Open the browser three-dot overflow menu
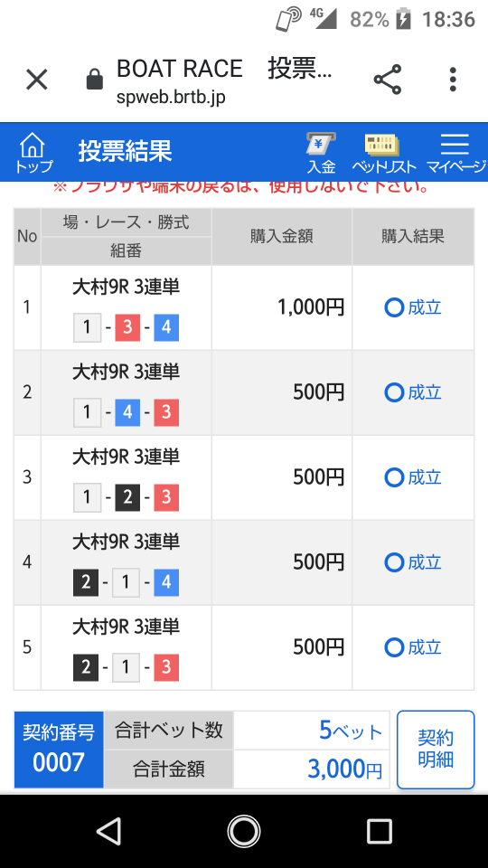The width and height of the screenshot is (488, 868). pos(453,80)
